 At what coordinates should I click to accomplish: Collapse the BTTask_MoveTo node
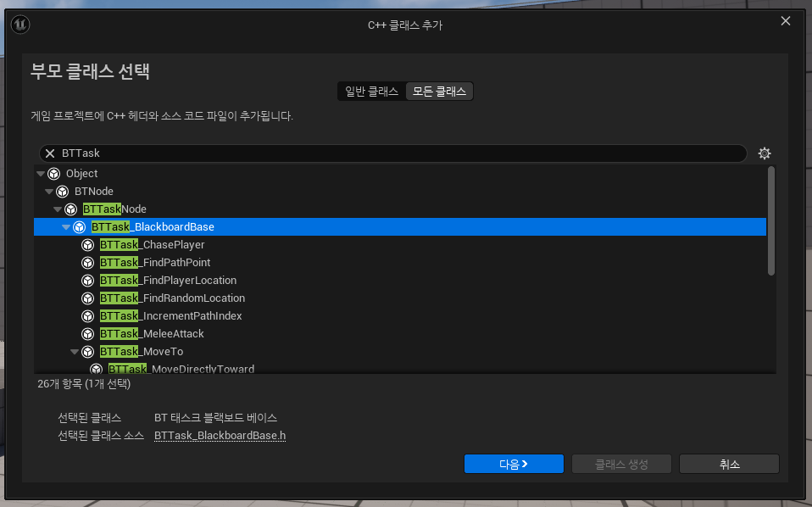[x=75, y=352]
